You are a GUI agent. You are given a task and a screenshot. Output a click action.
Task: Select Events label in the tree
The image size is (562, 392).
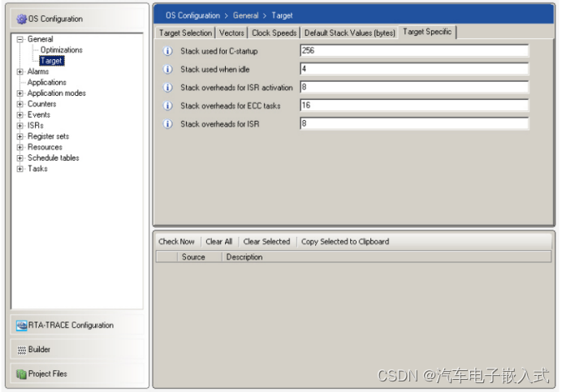39,115
